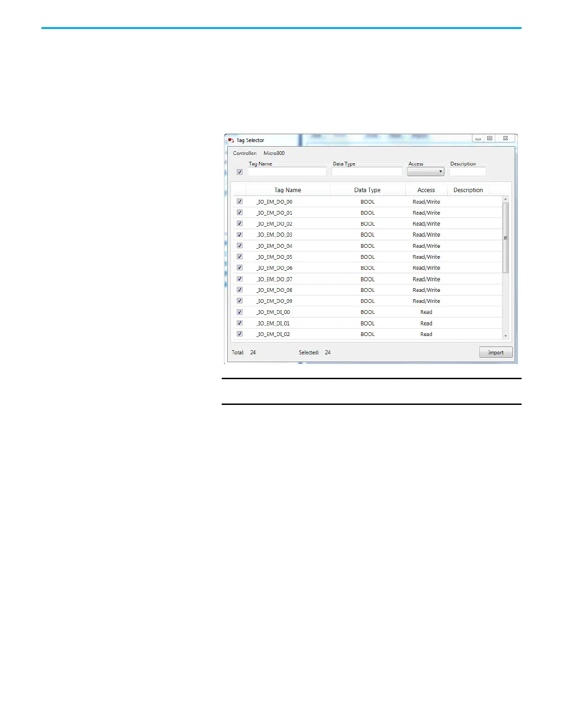Click the Tag Selector window icon
The width and height of the screenshot is (563, 728).
pos(231,140)
